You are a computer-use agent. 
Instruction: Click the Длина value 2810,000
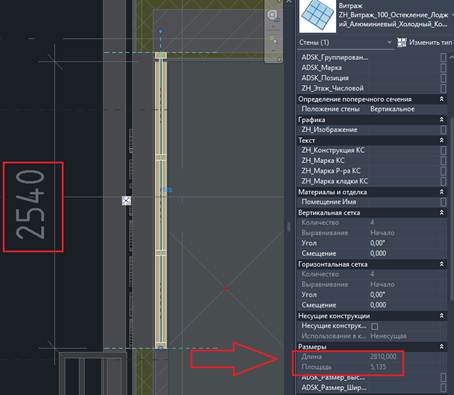pyautogui.click(x=383, y=357)
